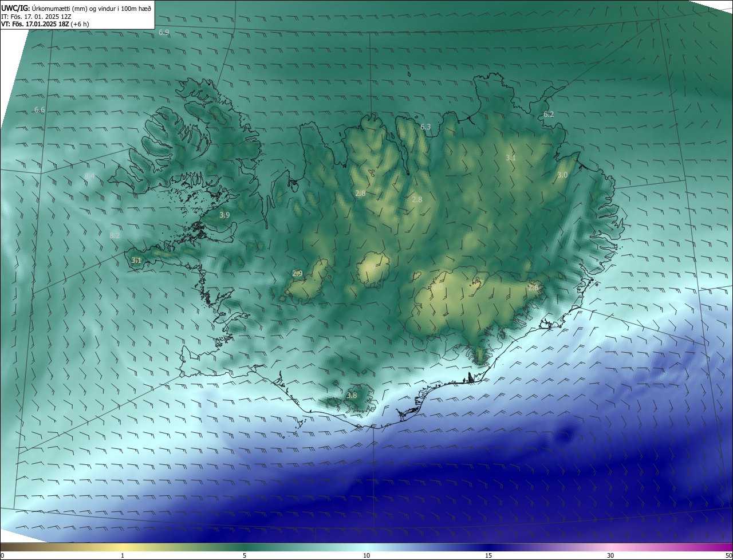733x560 pixels.
Task: Click the 6.2 value label on the map
Action: tap(549, 114)
